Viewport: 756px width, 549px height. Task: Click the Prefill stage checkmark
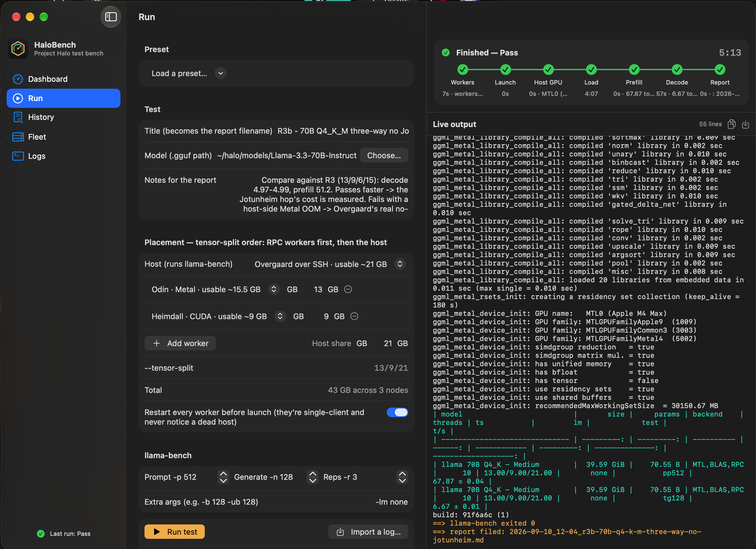(x=634, y=70)
